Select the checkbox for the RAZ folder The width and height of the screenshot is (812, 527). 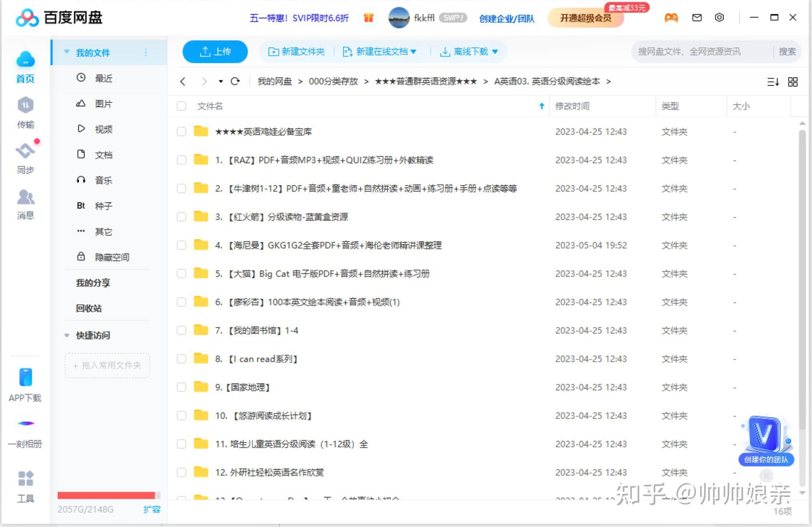(x=181, y=160)
